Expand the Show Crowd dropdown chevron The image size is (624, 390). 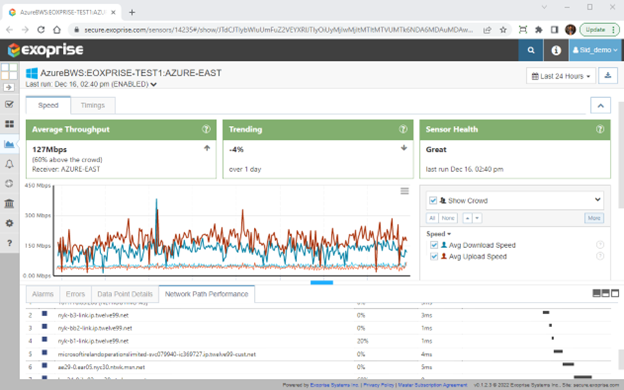(597, 199)
